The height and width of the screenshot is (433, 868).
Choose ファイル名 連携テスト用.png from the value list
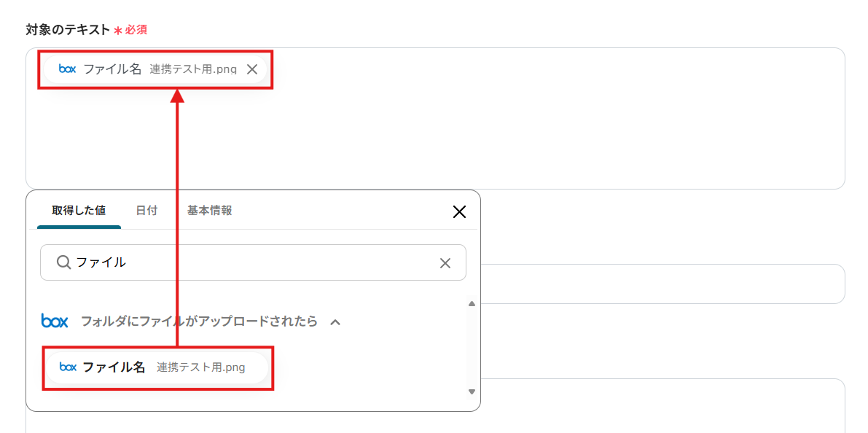pos(157,367)
